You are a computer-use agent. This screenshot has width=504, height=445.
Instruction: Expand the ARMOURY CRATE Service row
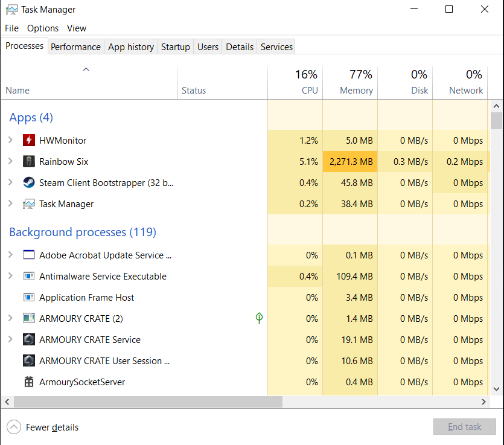10,339
